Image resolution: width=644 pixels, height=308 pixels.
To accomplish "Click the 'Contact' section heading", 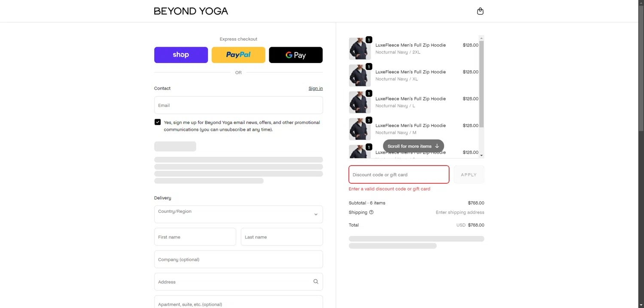I will point(162,88).
